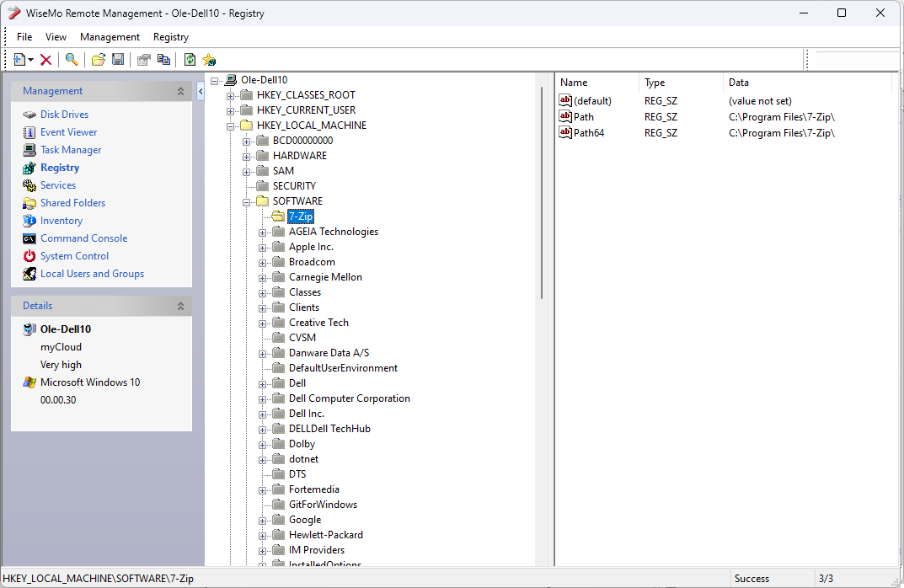Click the red delete X toolbar icon
This screenshot has height=588, width=904.
tap(45, 59)
